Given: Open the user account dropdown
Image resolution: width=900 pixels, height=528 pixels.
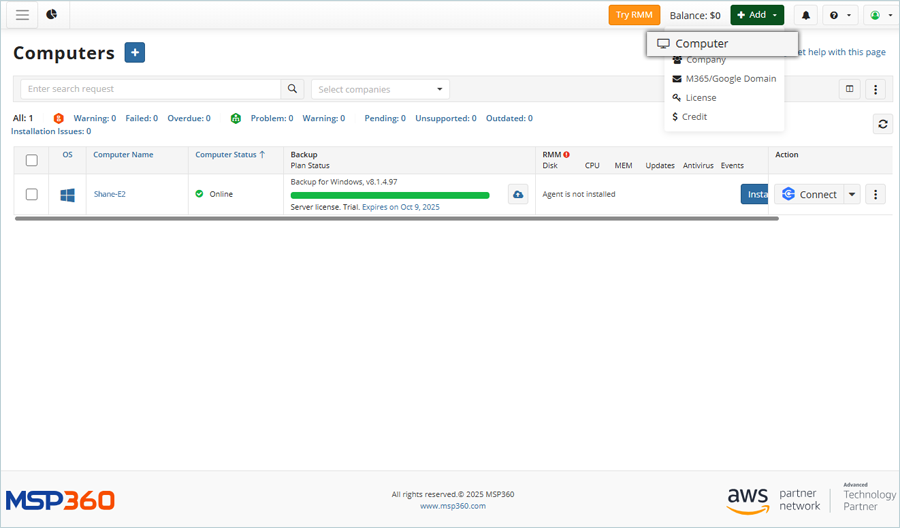Looking at the screenshot, I should [880, 16].
